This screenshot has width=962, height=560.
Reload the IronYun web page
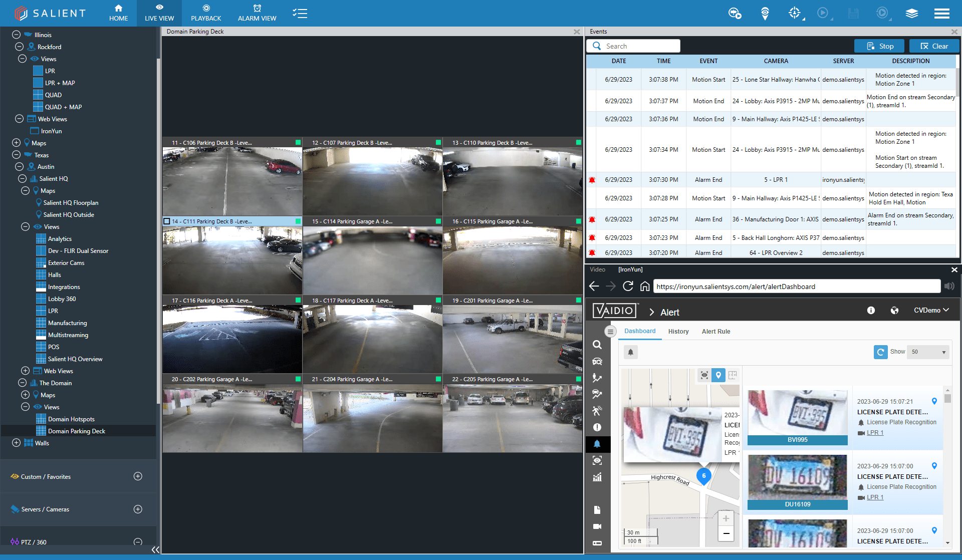click(628, 286)
